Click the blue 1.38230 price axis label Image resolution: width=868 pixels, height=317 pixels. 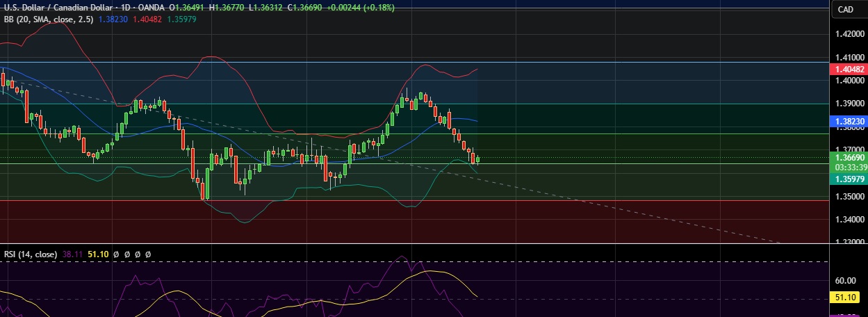(849, 121)
